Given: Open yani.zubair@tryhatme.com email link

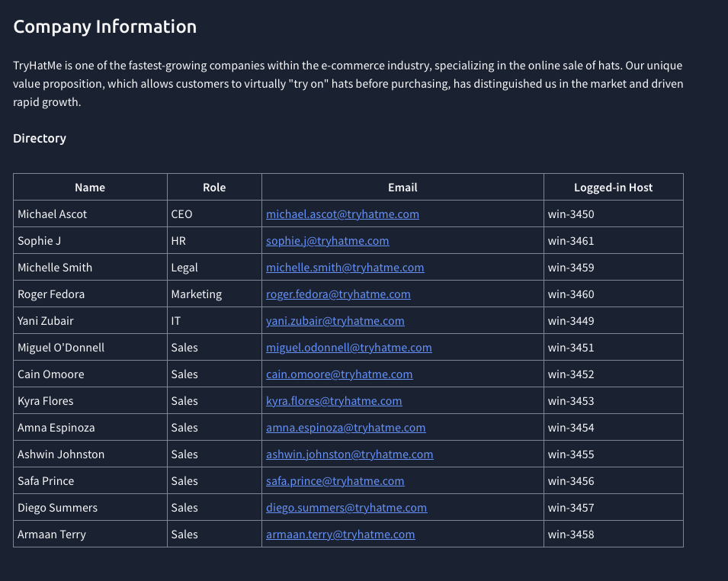Looking at the screenshot, I should tap(335, 321).
